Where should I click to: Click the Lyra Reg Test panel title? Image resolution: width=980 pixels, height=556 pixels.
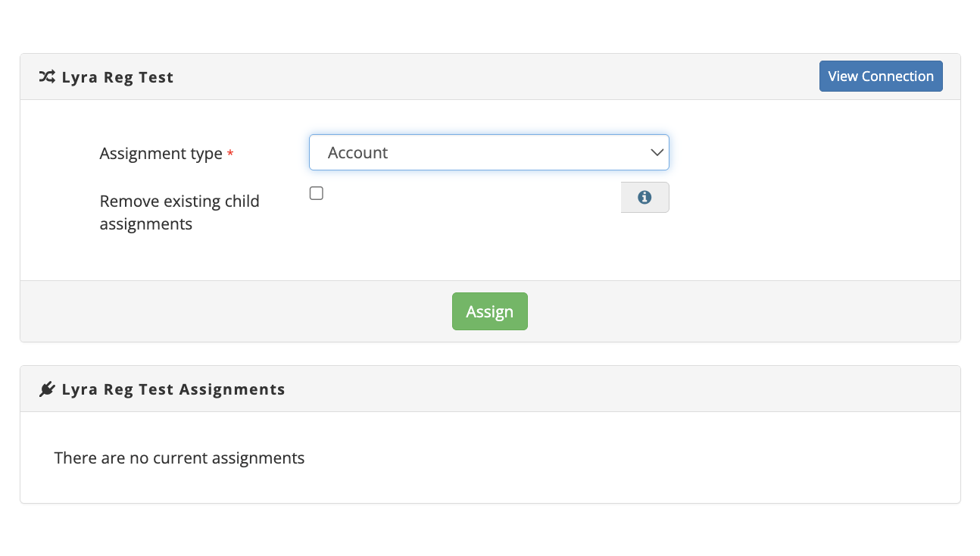coord(117,77)
